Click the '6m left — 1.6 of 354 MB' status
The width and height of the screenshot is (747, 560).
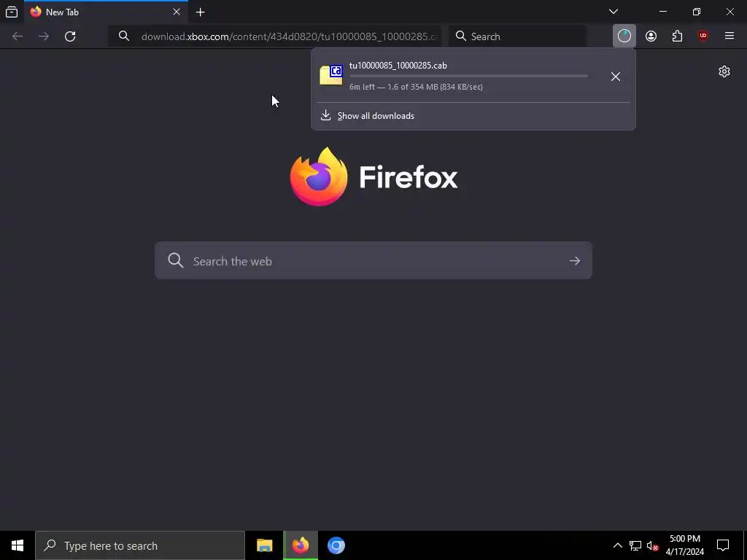416,87
